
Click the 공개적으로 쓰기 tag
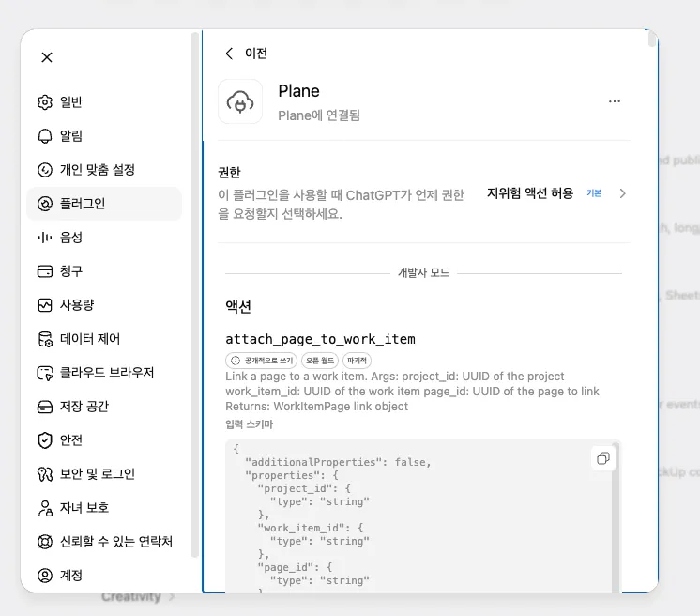click(x=261, y=361)
